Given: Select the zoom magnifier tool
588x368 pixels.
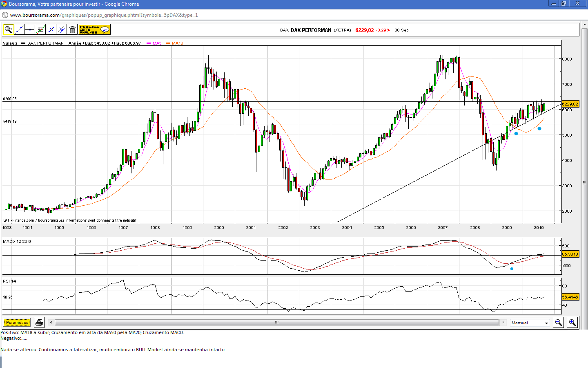Looking at the screenshot, I should click(8, 29).
